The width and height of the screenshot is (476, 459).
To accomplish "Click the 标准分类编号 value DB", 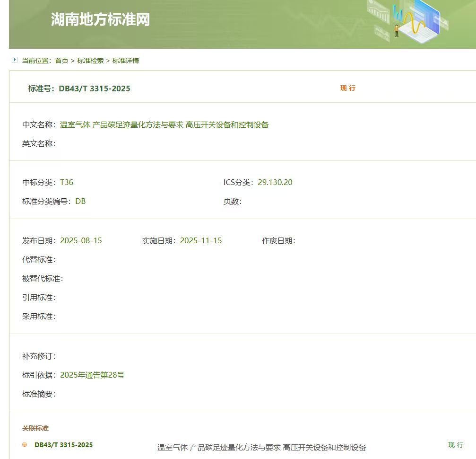I will tap(80, 201).
